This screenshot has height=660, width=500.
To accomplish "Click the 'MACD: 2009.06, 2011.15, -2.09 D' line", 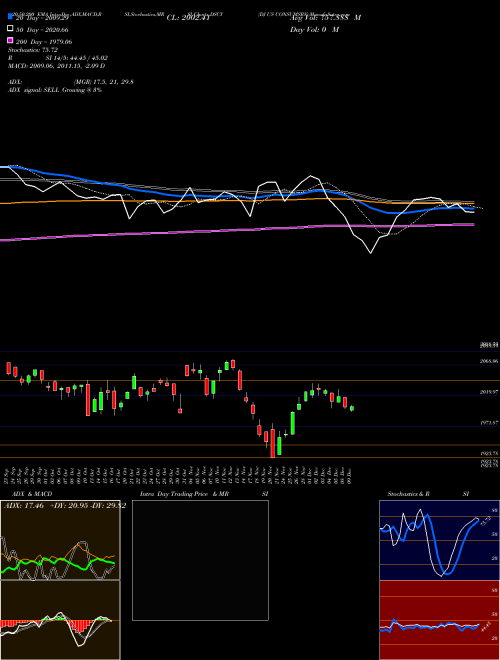I will tap(56, 66).
